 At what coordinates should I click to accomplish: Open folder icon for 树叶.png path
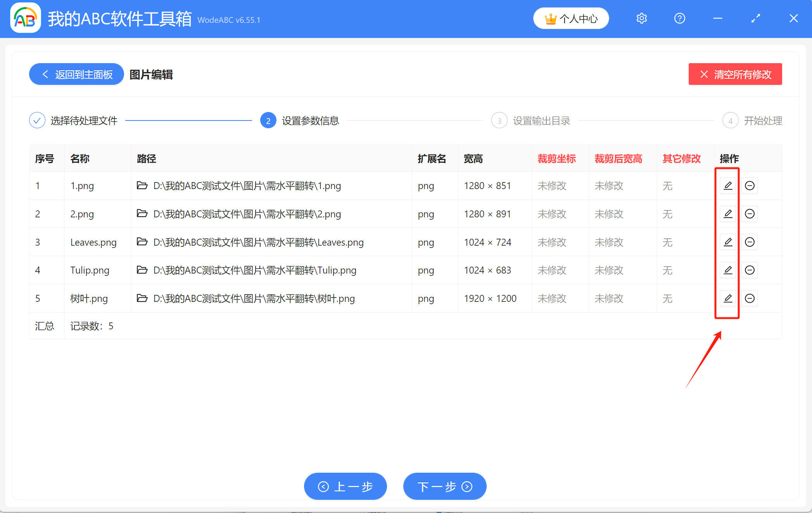tap(142, 298)
